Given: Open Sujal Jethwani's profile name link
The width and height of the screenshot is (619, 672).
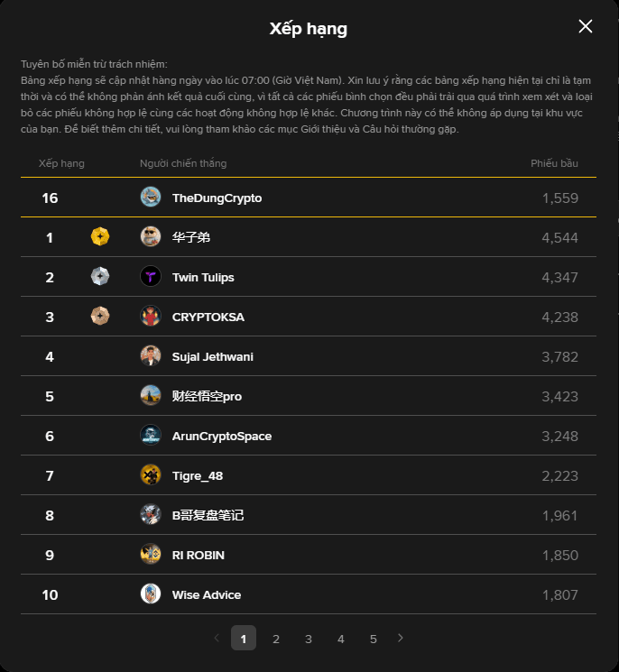Looking at the screenshot, I should coord(212,356).
